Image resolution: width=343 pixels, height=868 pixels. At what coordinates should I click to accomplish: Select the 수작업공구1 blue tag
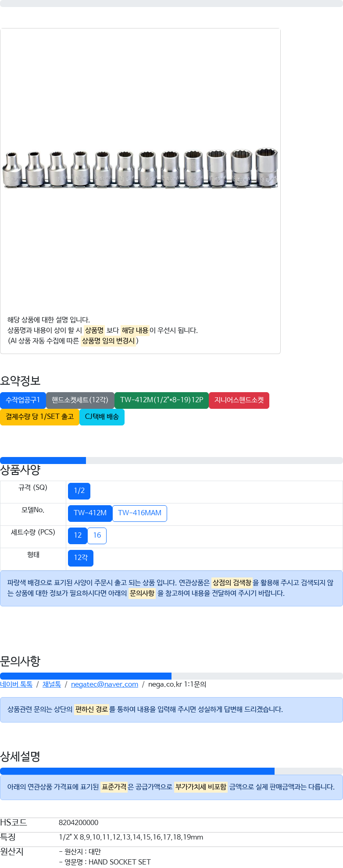tap(23, 400)
